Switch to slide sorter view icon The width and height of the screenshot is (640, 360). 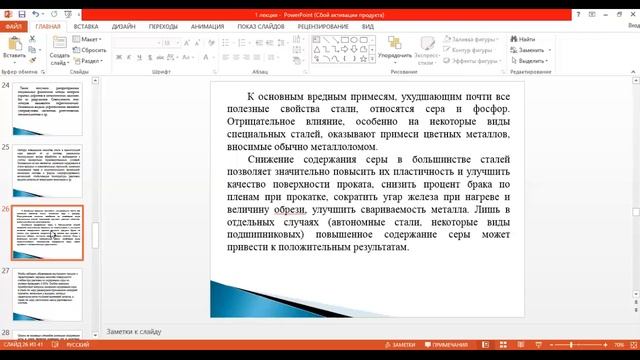click(503, 345)
